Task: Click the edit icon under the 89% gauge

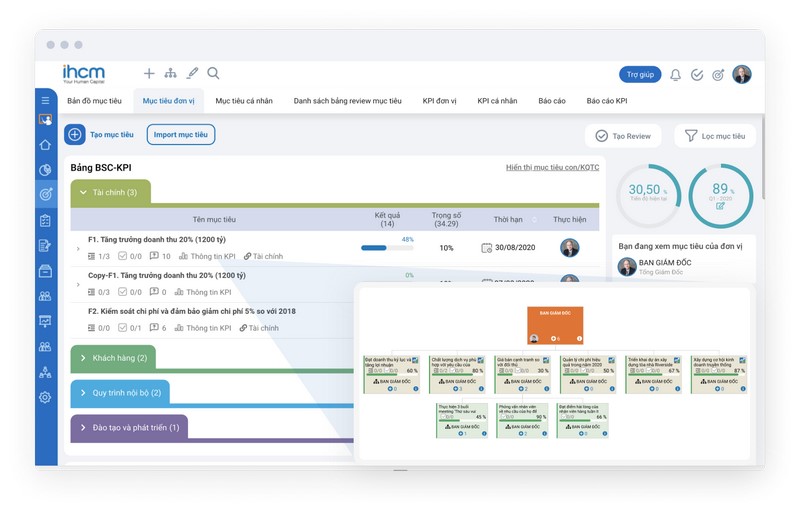Action: tap(720, 206)
